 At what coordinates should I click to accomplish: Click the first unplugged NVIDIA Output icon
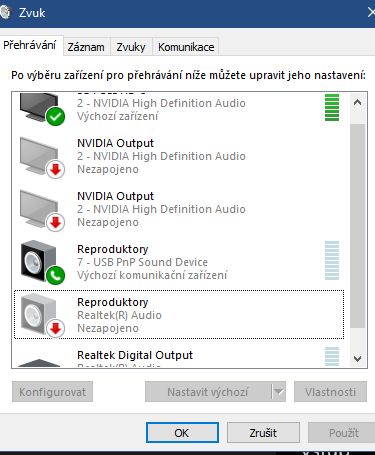point(42,158)
